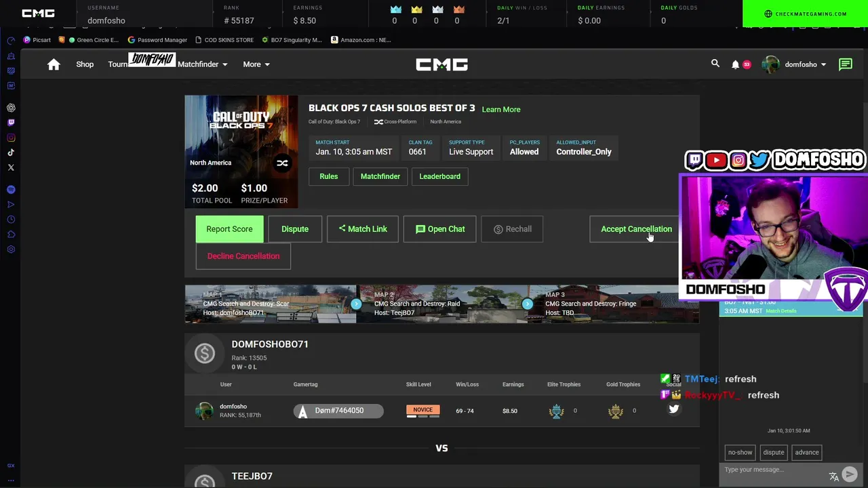This screenshot has height=488, width=868.
Task: Open the Amazon.com bookmark
Action: coord(361,40)
